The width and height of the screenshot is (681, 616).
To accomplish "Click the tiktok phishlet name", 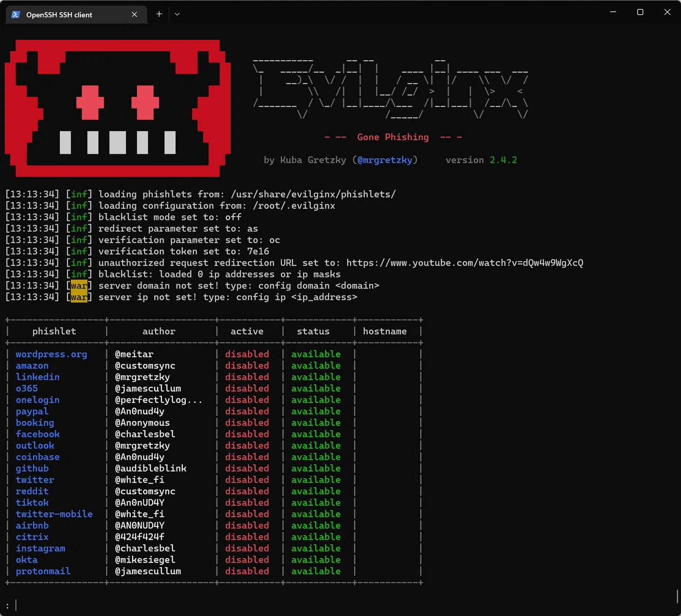I will pyautogui.click(x=32, y=503).
